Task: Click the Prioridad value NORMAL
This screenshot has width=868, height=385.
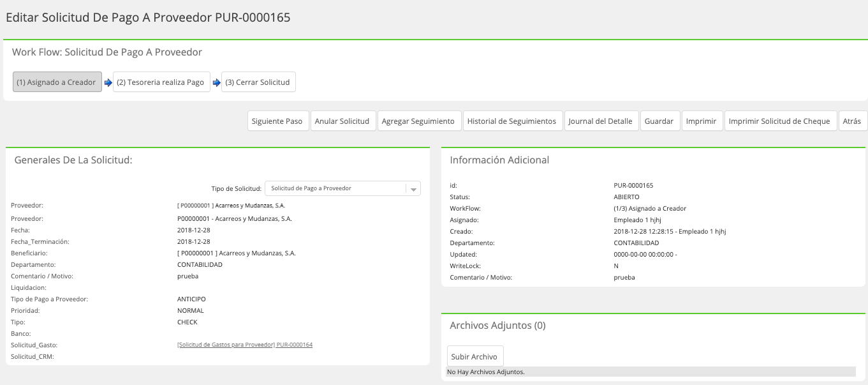Action: coord(190,311)
